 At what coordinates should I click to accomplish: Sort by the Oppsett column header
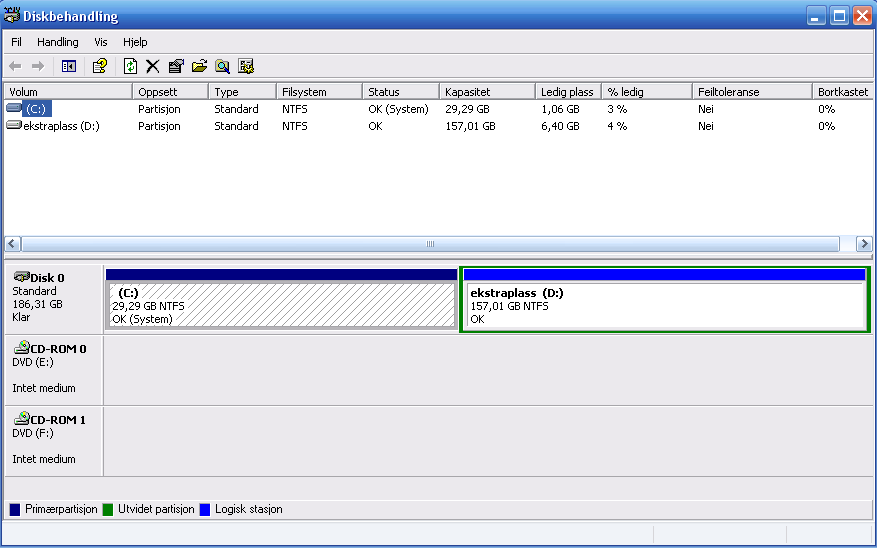pos(170,92)
